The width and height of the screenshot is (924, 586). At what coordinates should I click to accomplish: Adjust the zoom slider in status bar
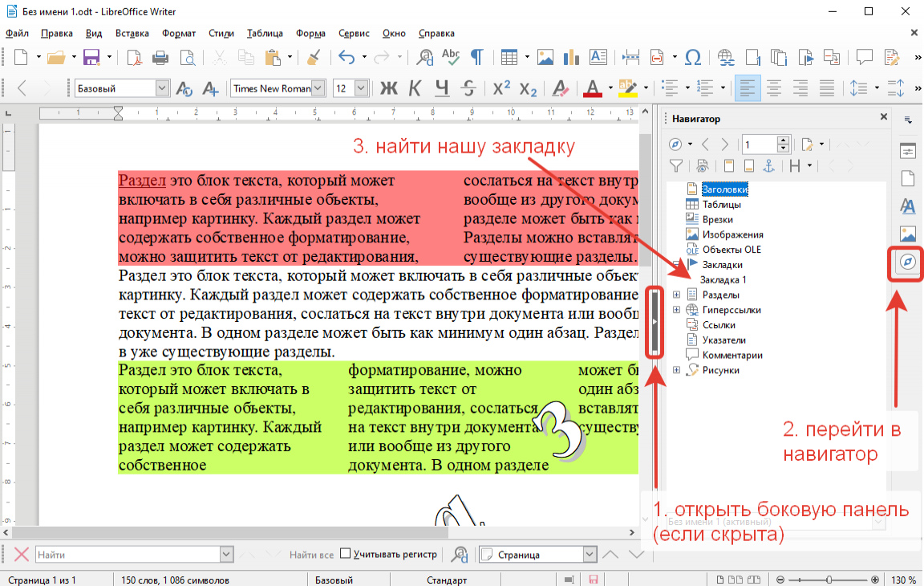tap(828, 580)
